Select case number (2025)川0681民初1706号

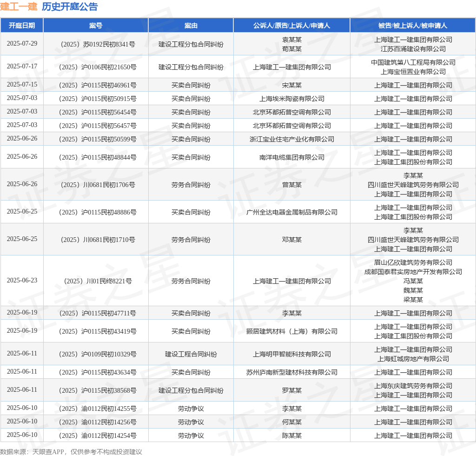point(98,185)
